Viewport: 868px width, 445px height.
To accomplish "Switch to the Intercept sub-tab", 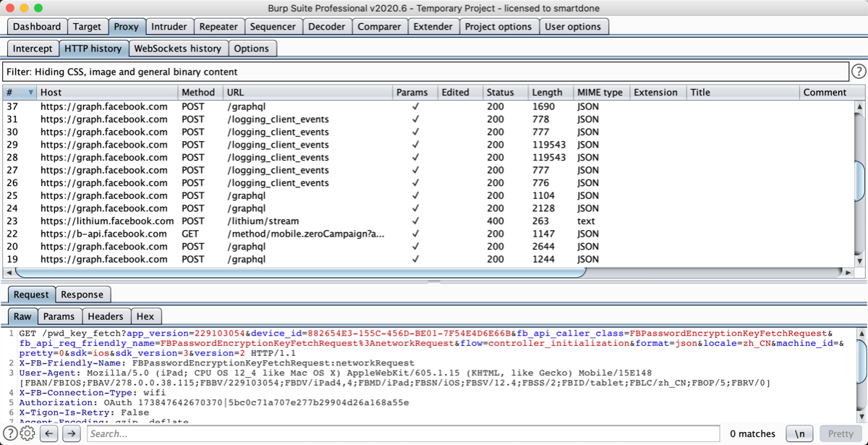I will pos(33,48).
